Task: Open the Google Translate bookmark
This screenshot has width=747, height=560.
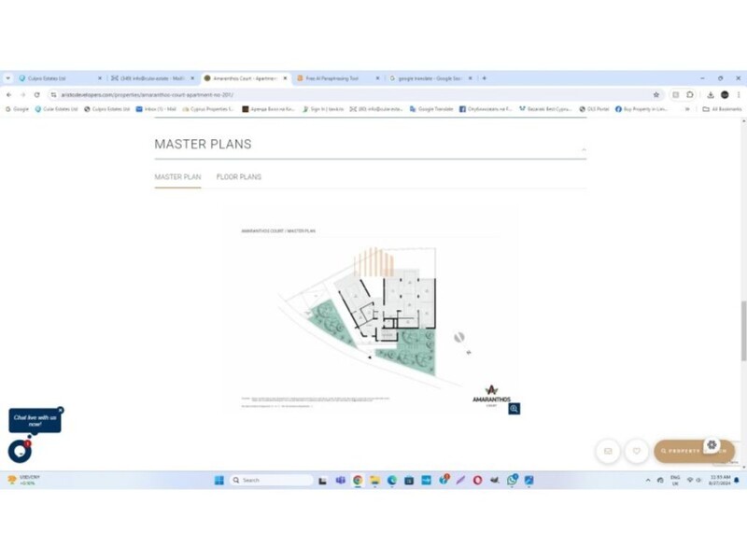Action: (x=434, y=109)
